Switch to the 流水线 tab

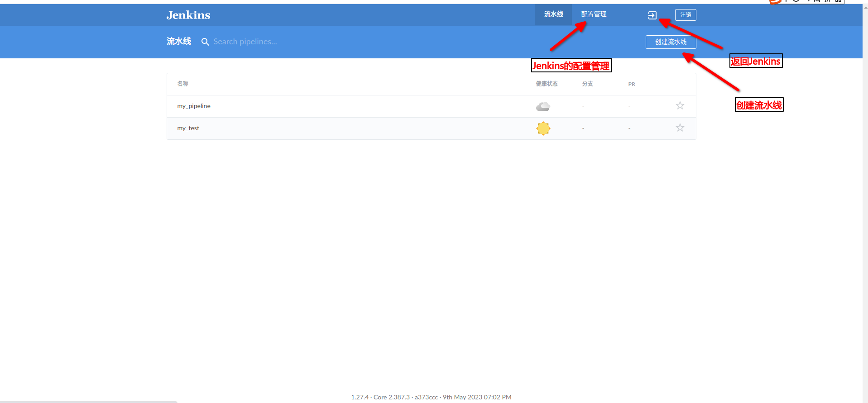coord(553,14)
